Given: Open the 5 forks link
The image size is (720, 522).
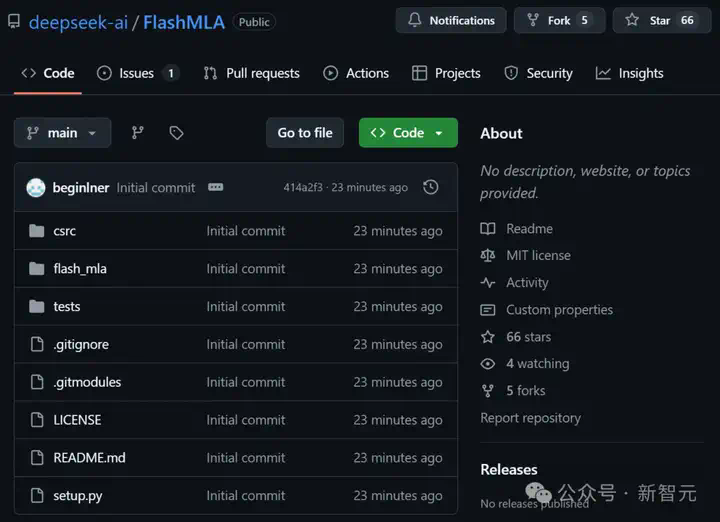Looking at the screenshot, I should coord(526,391).
